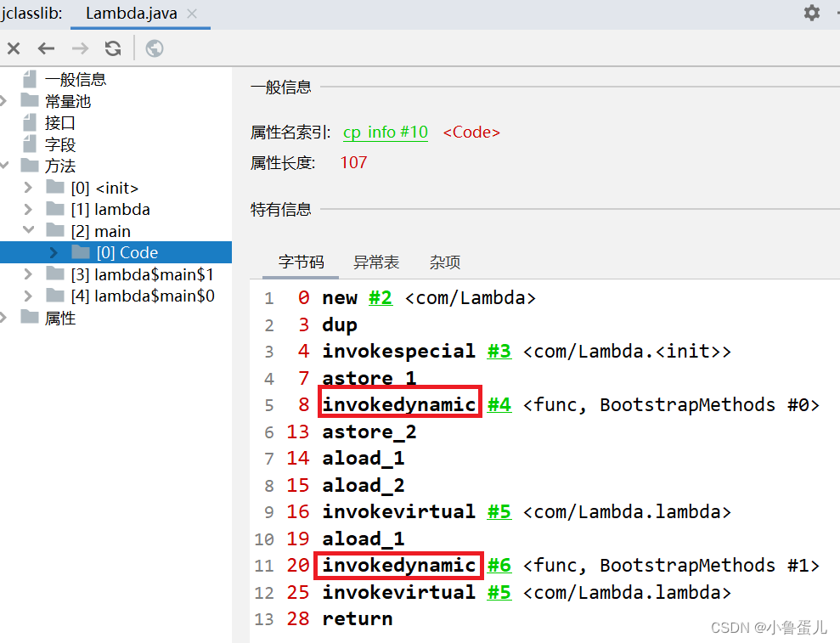840x643 pixels.
Task: Click the back navigation arrow
Action: pos(46,48)
